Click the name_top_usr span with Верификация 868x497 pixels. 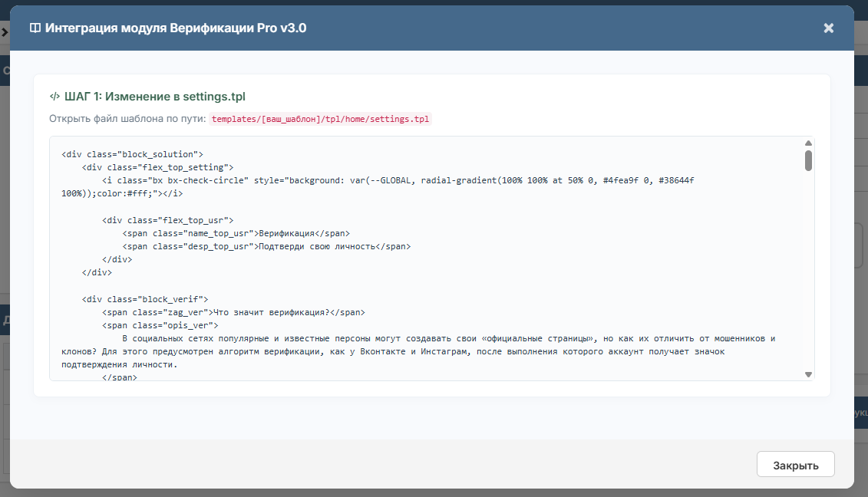(236, 234)
